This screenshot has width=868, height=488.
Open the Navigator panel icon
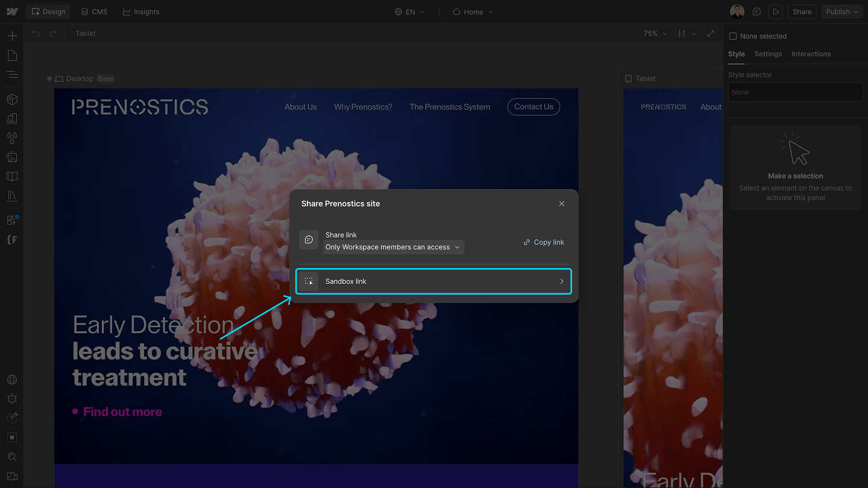[x=12, y=75]
